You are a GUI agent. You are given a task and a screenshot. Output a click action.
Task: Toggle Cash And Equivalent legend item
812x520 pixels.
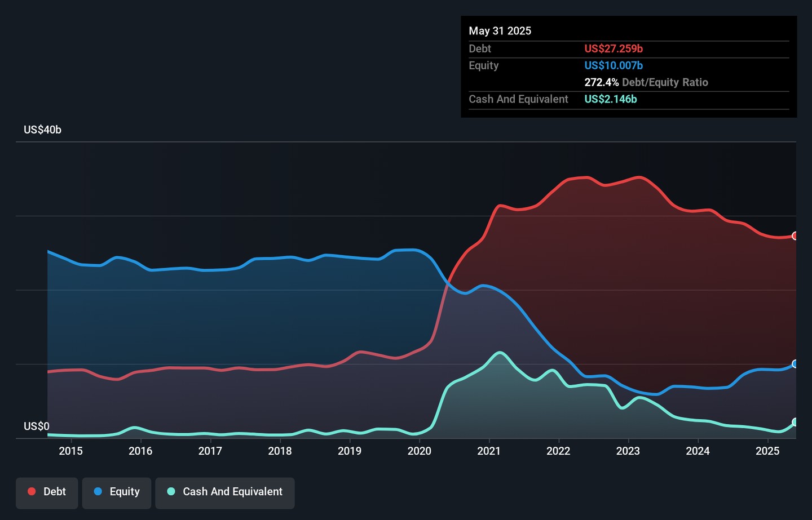[x=225, y=492]
